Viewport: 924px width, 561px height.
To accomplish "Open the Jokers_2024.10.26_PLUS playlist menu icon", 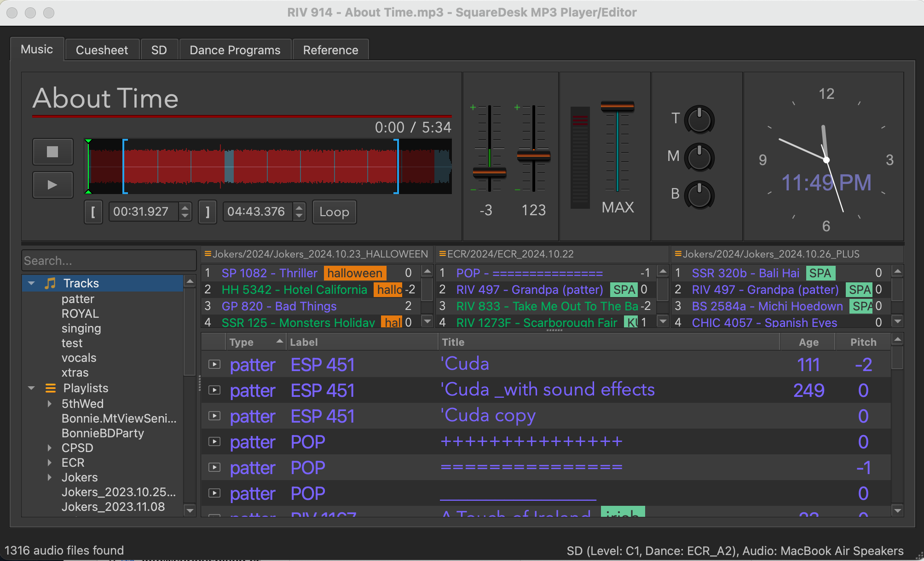I will pos(678,253).
